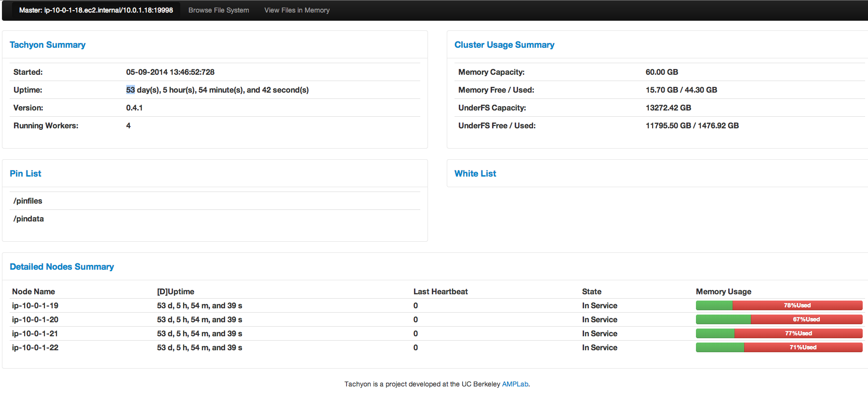This screenshot has height=399, width=868.
Task: Click the Last Heartbeat column header
Action: tap(441, 291)
